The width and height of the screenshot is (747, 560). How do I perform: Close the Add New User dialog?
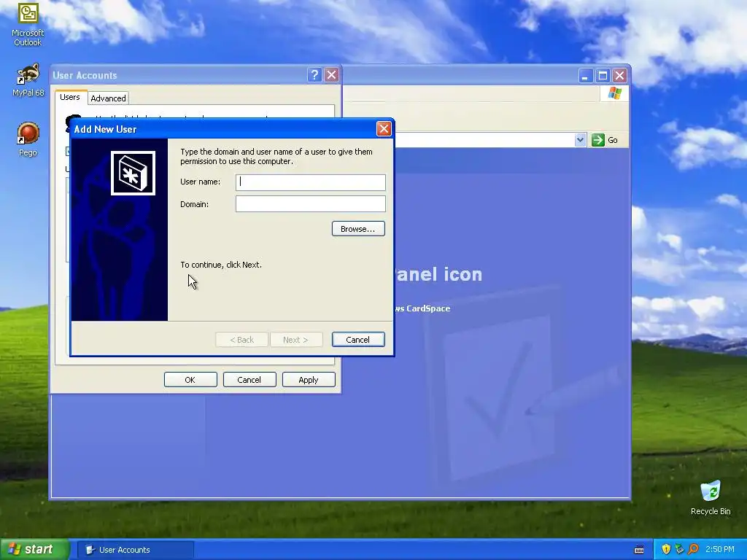[x=384, y=128]
